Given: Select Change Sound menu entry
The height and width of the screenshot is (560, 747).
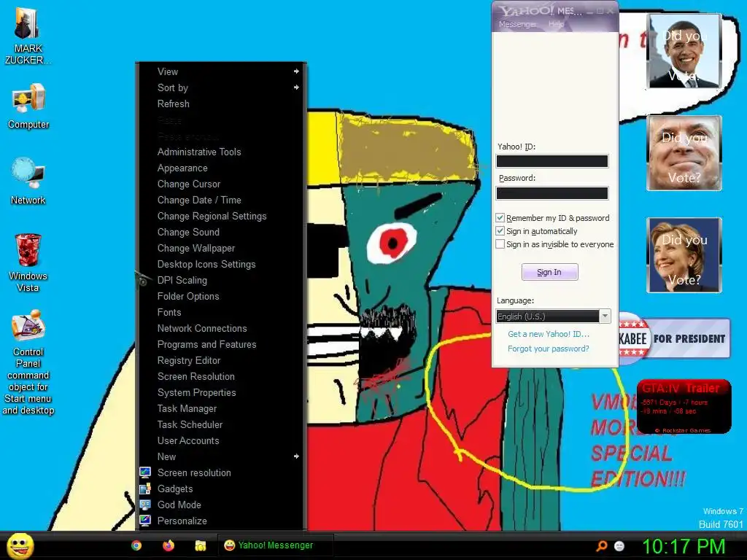Looking at the screenshot, I should (x=222, y=232).
